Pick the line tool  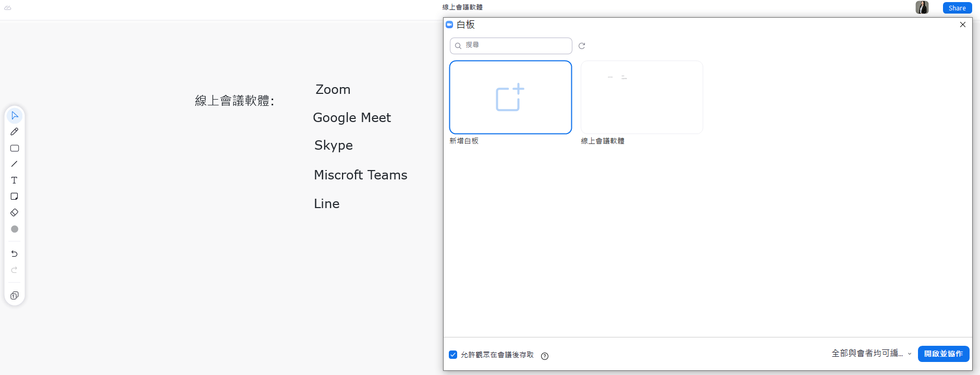point(15,164)
